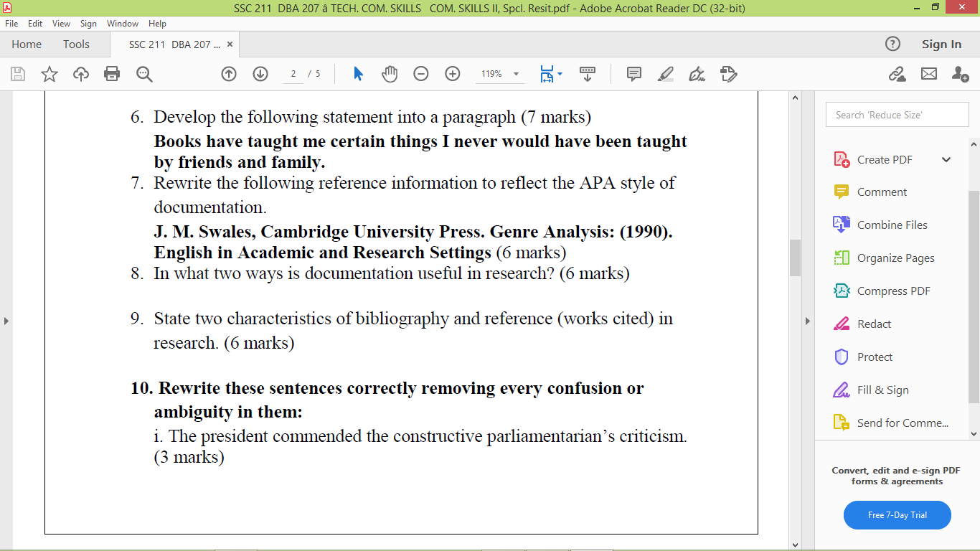Toggle keyboard input with the soft keyboard icon
This screenshot has height=551, width=980.
pyautogui.click(x=588, y=74)
